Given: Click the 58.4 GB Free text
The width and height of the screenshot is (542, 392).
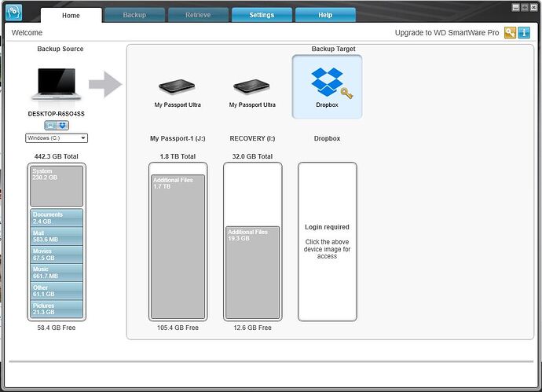Looking at the screenshot, I should point(57,328).
